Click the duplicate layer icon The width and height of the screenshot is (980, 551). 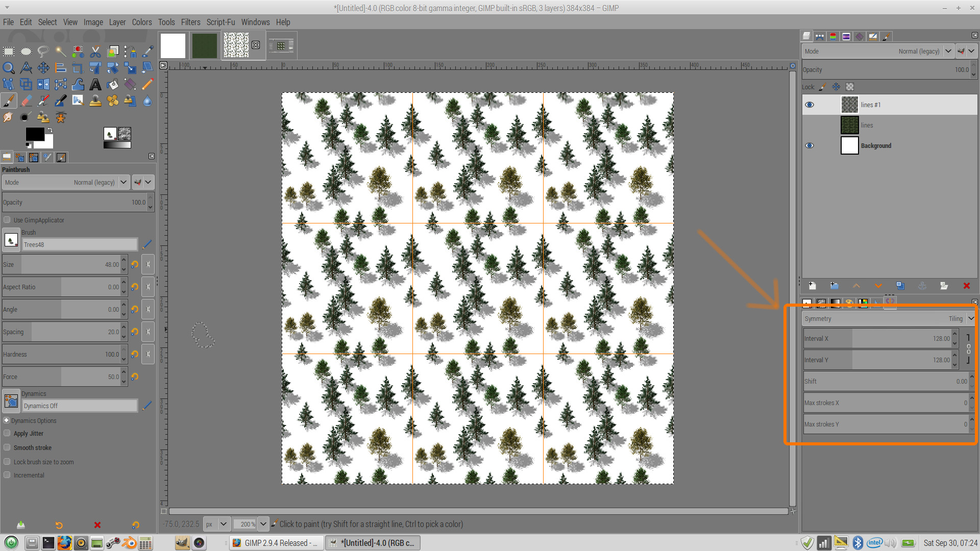click(900, 286)
